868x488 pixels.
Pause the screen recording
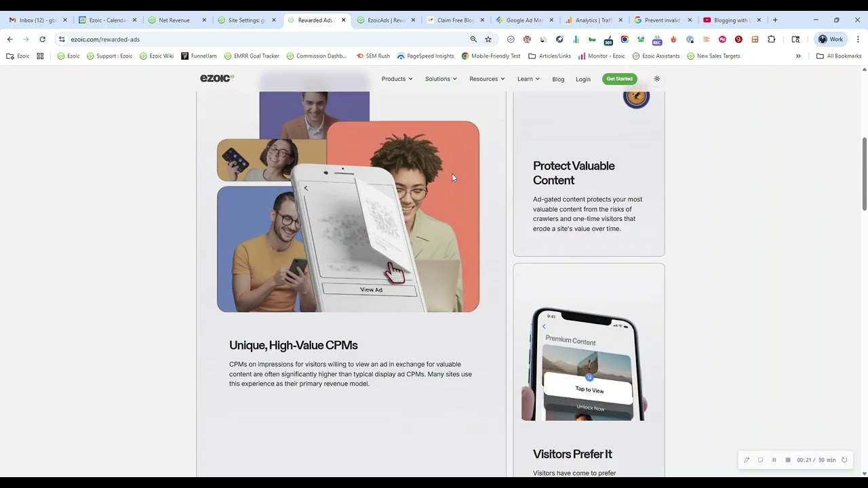click(774, 460)
